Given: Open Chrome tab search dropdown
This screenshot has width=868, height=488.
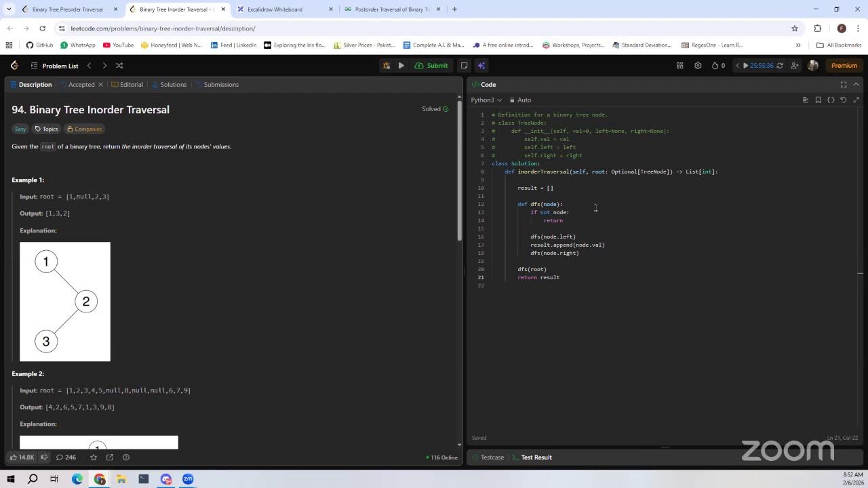Looking at the screenshot, I should 9,9.
